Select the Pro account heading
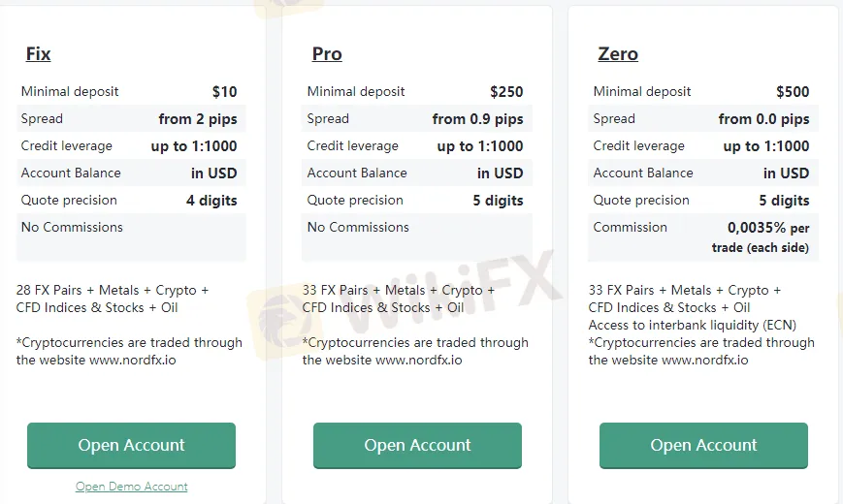Screen dimensions: 843x504 [327, 53]
